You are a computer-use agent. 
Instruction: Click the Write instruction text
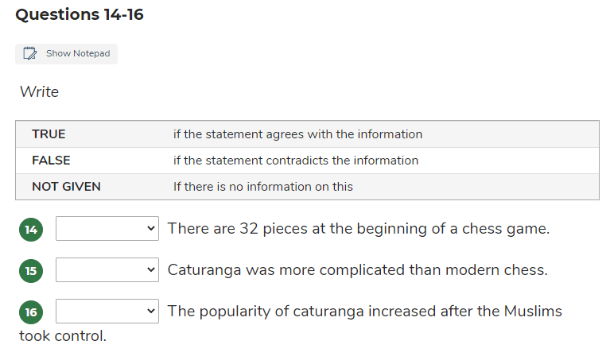(x=39, y=92)
